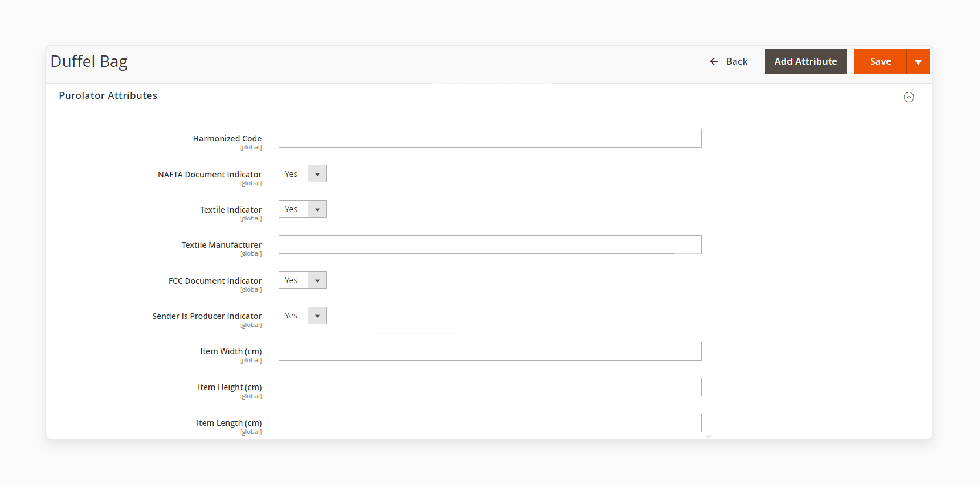Click the NAFTA Document Indicator label
Viewport: 980px width, 485px height.
(210, 174)
